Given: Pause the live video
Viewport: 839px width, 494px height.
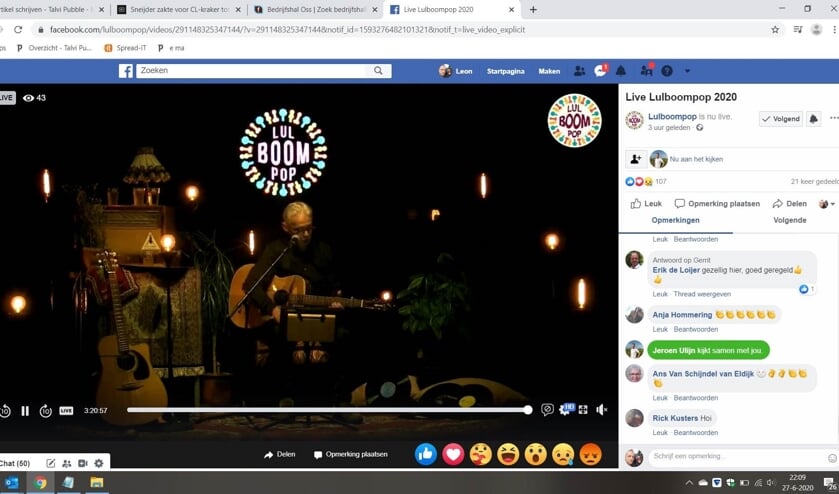Looking at the screenshot, I should click(x=25, y=411).
